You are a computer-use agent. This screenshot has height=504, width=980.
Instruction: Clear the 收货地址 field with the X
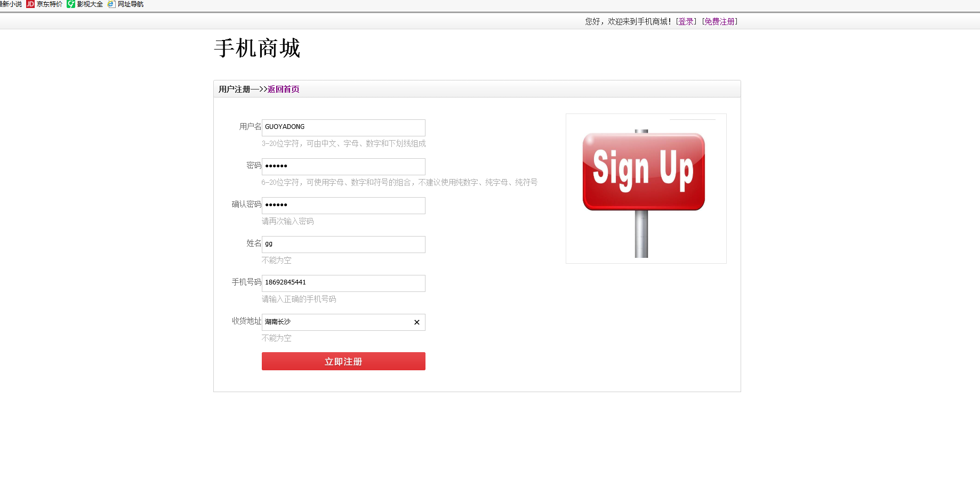tap(417, 322)
